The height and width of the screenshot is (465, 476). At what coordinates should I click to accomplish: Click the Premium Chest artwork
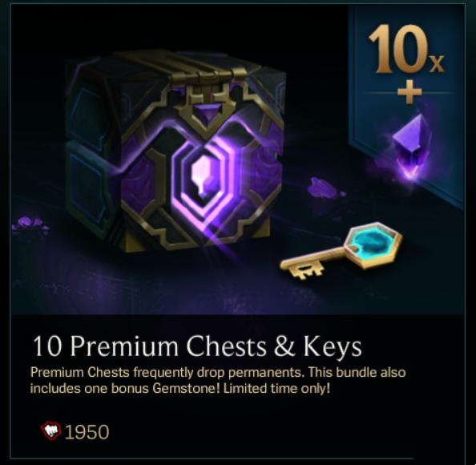click(x=175, y=152)
